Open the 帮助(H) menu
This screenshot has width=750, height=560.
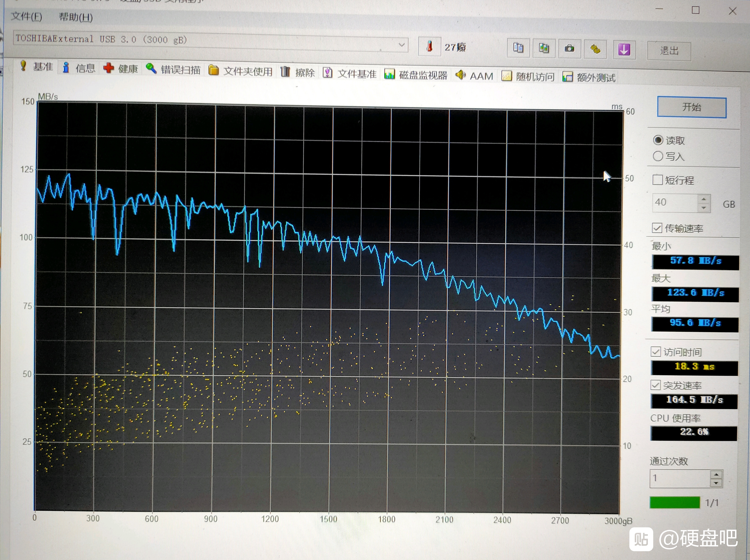(x=76, y=17)
